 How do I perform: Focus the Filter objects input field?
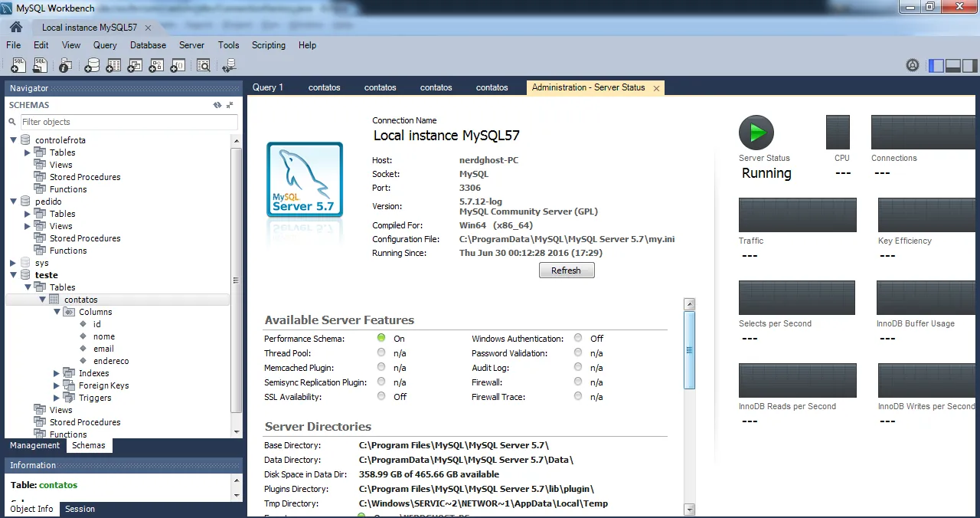tap(129, 122)
